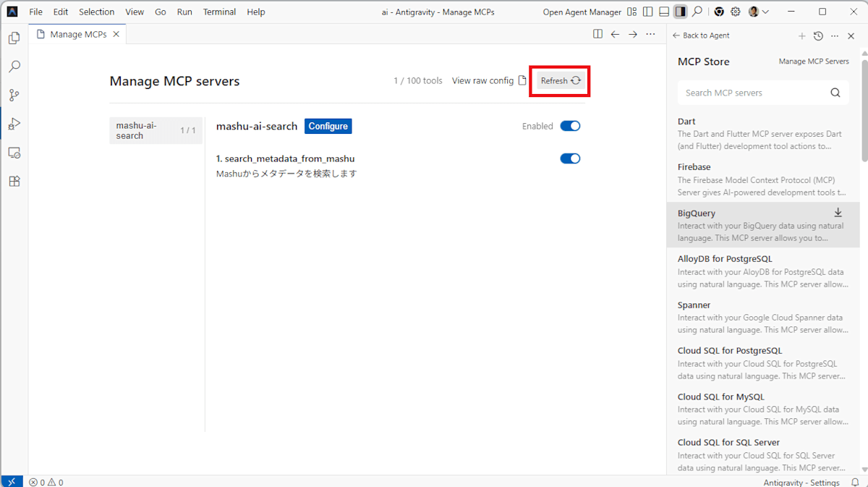Toggle the primary side bar icon

click(648, 12)
